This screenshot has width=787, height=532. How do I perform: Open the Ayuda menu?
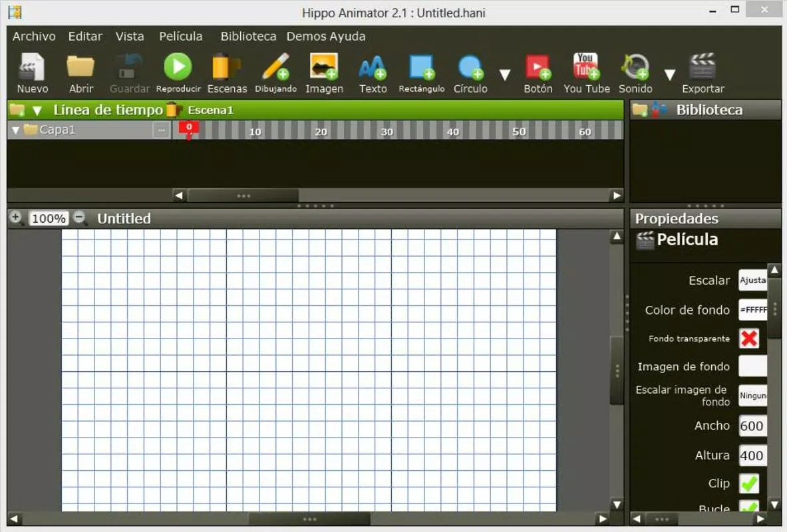347,36
